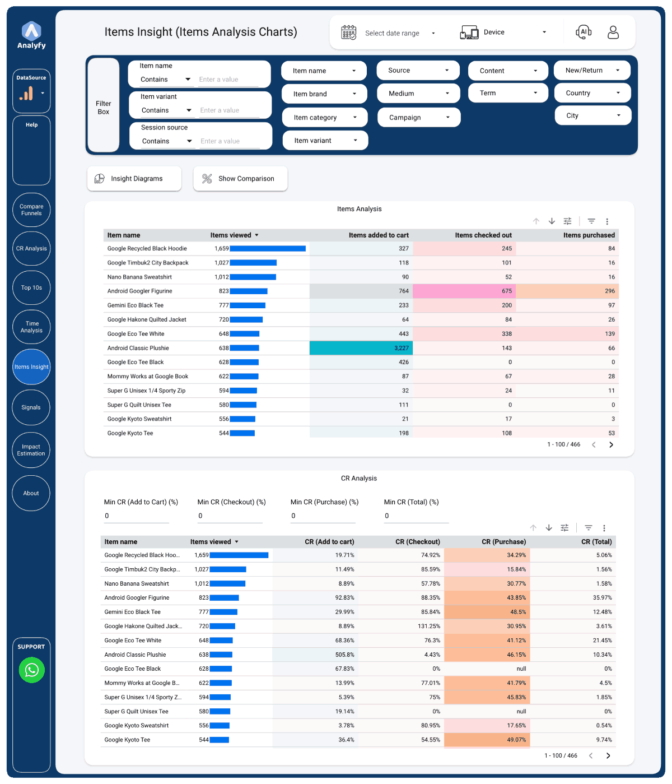Click Session source Enter a value field
The image size is (672, 784).
230,141
